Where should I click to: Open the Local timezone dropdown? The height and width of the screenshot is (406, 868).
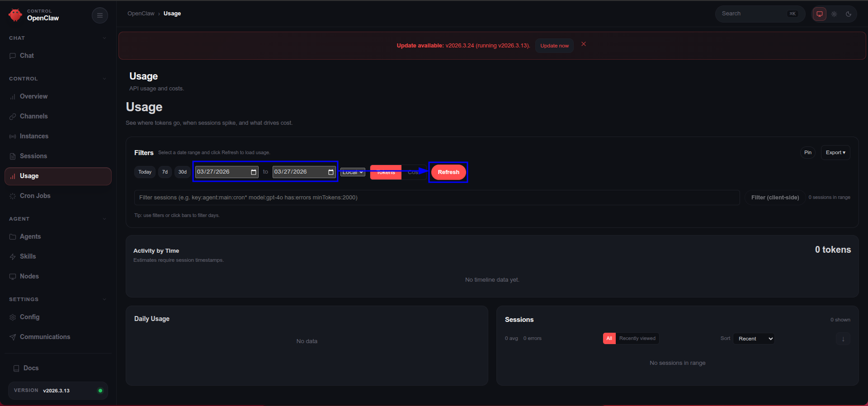(353, 172)
